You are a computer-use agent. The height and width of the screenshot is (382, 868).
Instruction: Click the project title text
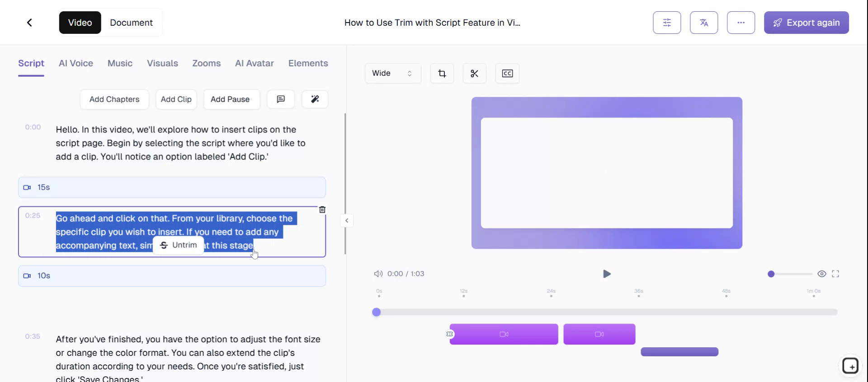pyautogui.click(x=432, y=23)
